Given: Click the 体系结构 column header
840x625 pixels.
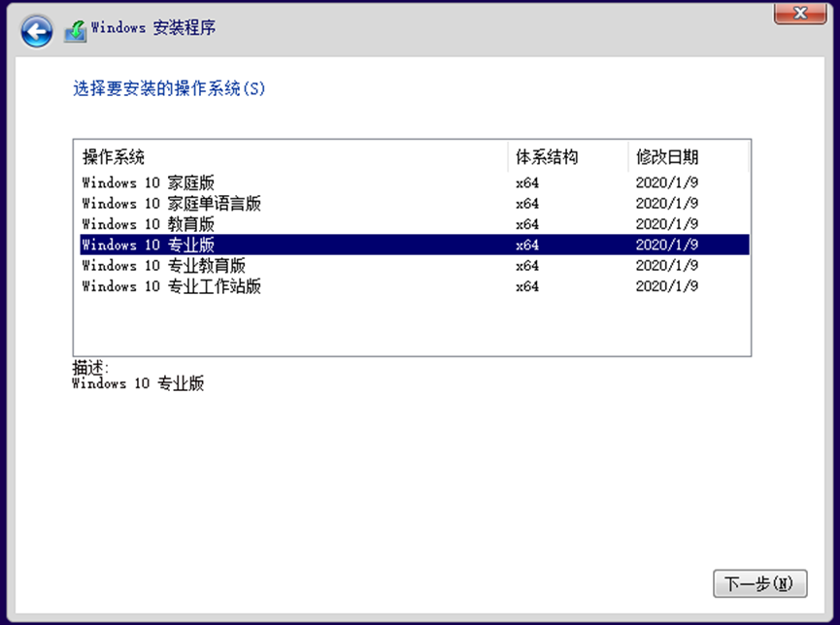Looking at the screenshot, I should pos(568,157).
